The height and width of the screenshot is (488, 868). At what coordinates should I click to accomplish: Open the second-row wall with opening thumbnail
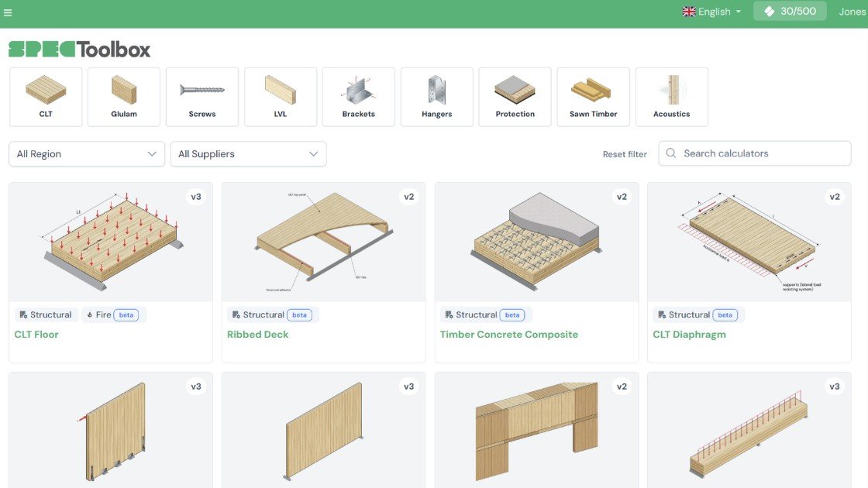[536, 431]
